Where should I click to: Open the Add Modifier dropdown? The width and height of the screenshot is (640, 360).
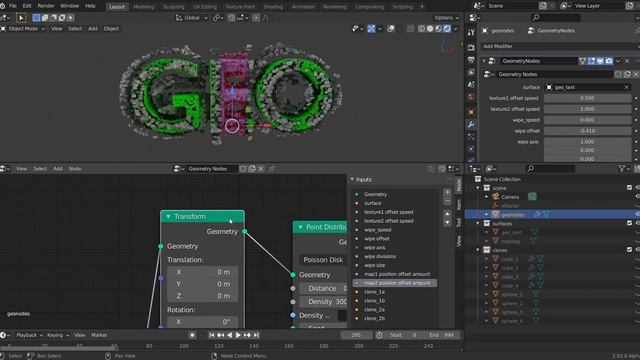click(560, 47)
